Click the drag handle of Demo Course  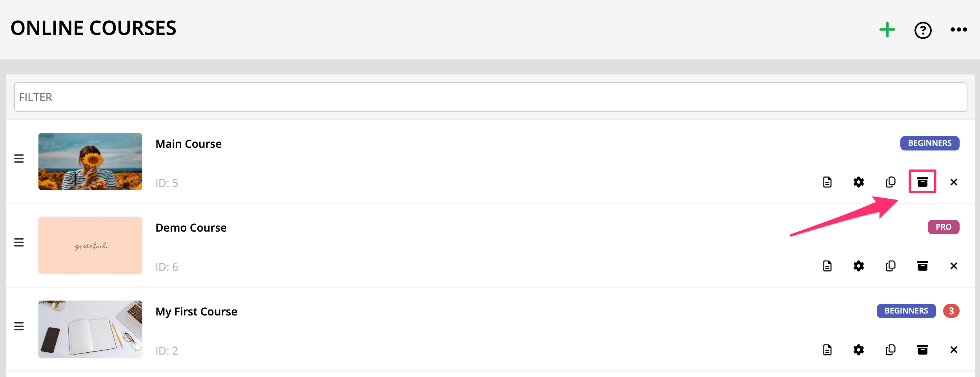tap(19, 243)
